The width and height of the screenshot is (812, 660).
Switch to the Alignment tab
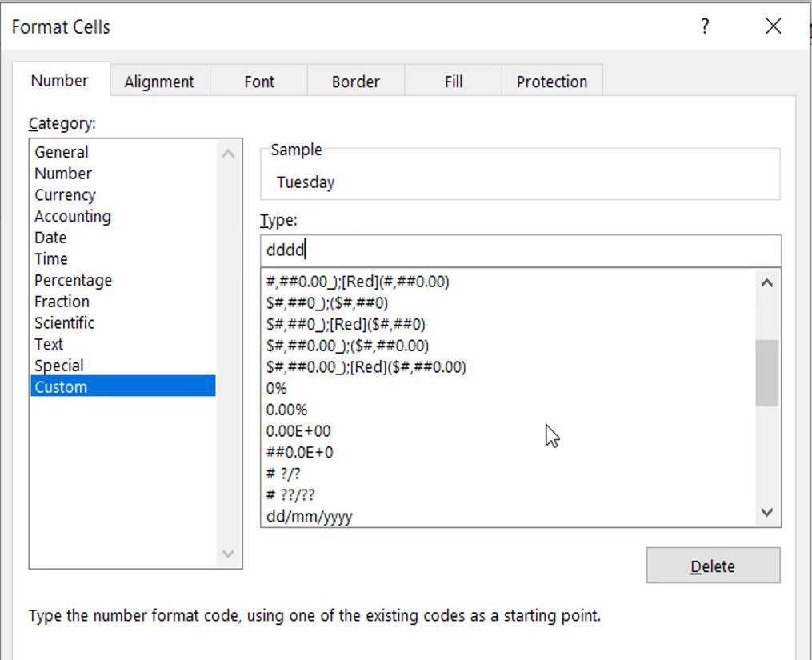[158, 81]
